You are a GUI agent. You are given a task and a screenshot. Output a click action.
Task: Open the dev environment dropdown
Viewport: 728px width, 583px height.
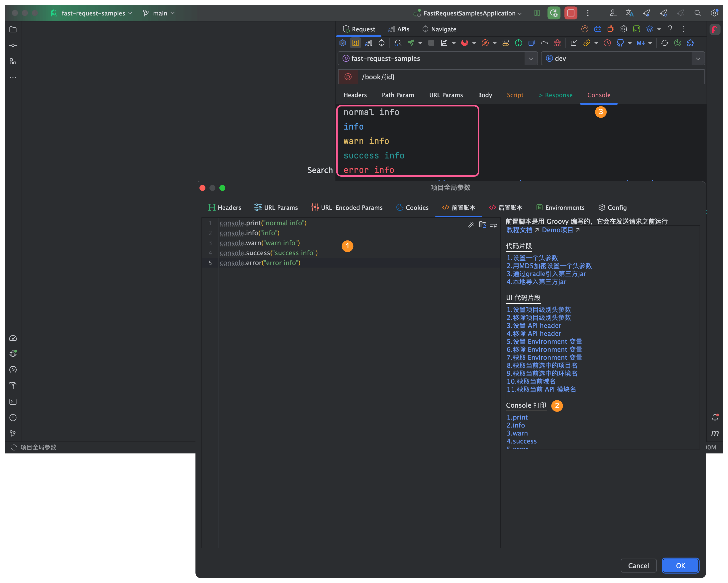(698, 58)
